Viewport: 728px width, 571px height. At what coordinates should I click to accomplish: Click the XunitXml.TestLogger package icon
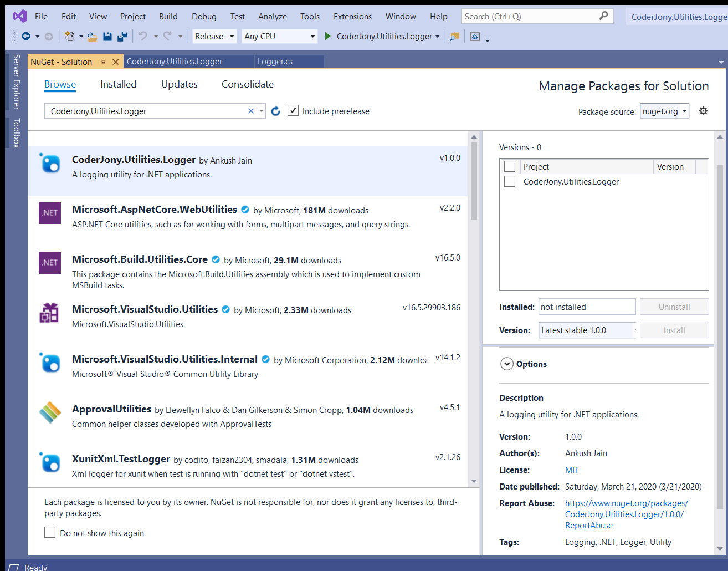pyautogui.click(x=50, y=462)
